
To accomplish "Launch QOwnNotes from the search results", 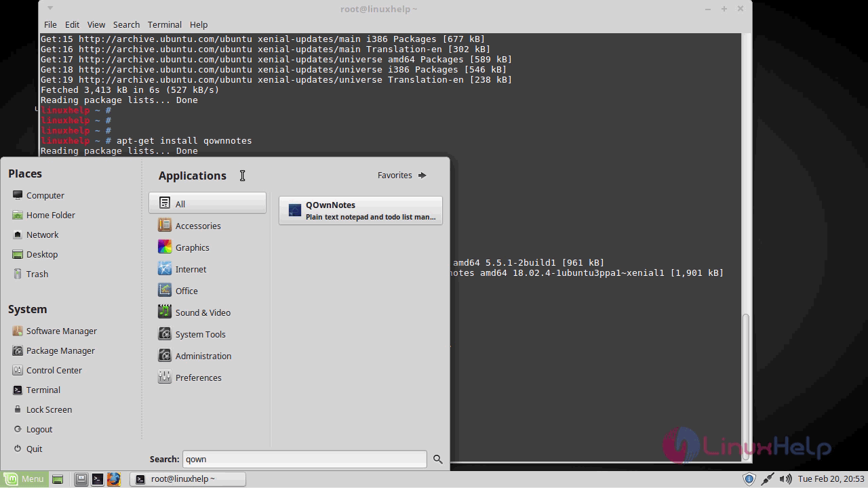I will (x=360, y=210).
